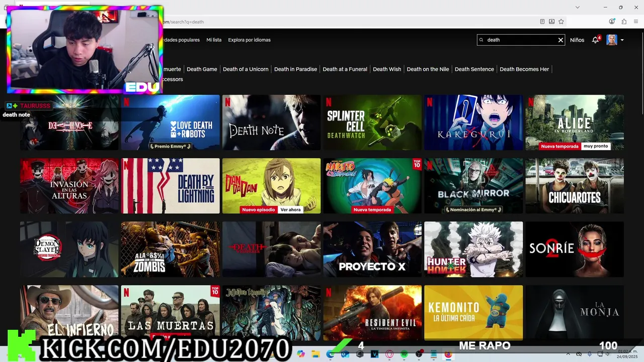Click the microphone tray icon
Image resolution: width=644 pixels, height=362 pixels.
pyautogui.click(x=589, y=354)
